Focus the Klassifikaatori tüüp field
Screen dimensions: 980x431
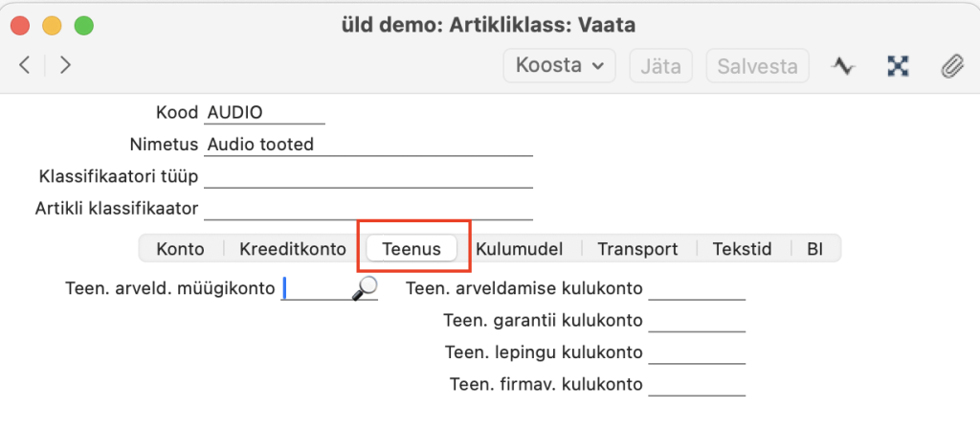(x=367, y=177)
